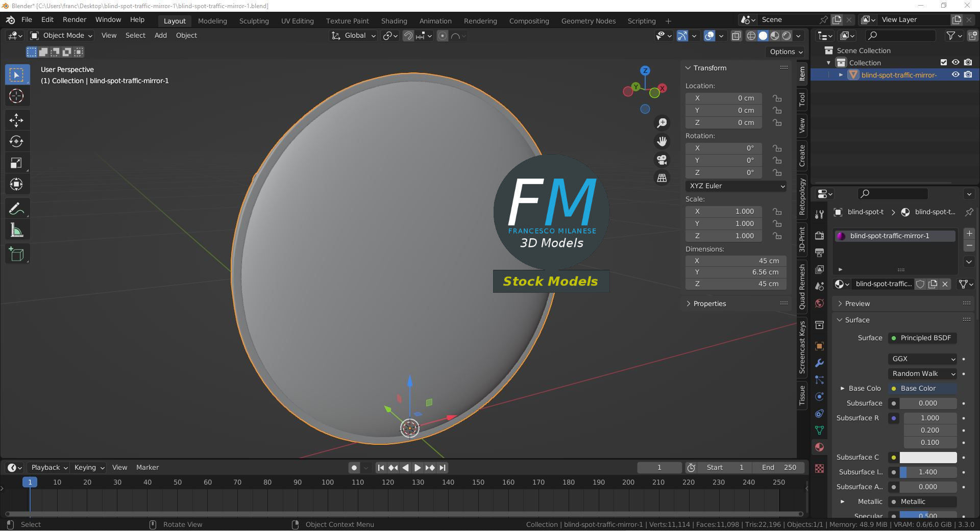Click Principled BSDF surface shader button
This screenshot has width=980, height=531.
click(923, 338)
